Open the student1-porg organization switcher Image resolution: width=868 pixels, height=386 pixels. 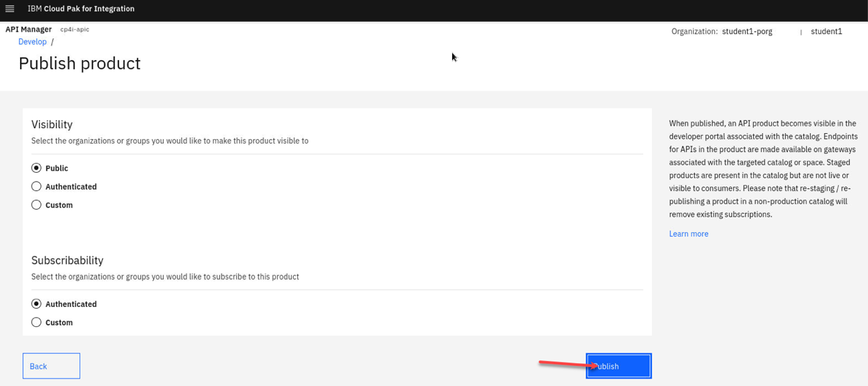[x=747, y=31]
